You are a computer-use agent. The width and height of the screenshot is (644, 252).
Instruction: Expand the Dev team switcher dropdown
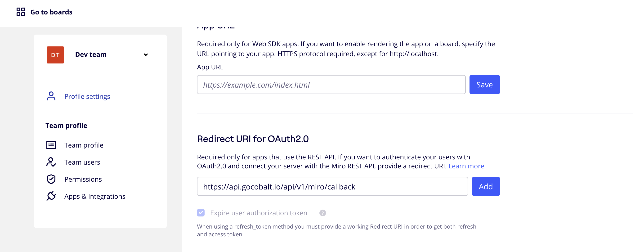pyautogui.click(x=146, y=54)
